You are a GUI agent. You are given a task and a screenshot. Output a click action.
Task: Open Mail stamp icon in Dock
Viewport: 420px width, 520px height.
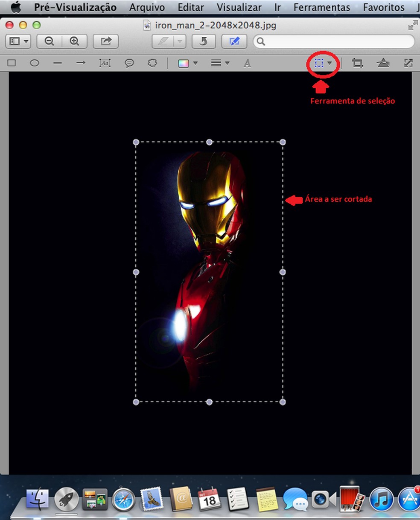point(152,499)
